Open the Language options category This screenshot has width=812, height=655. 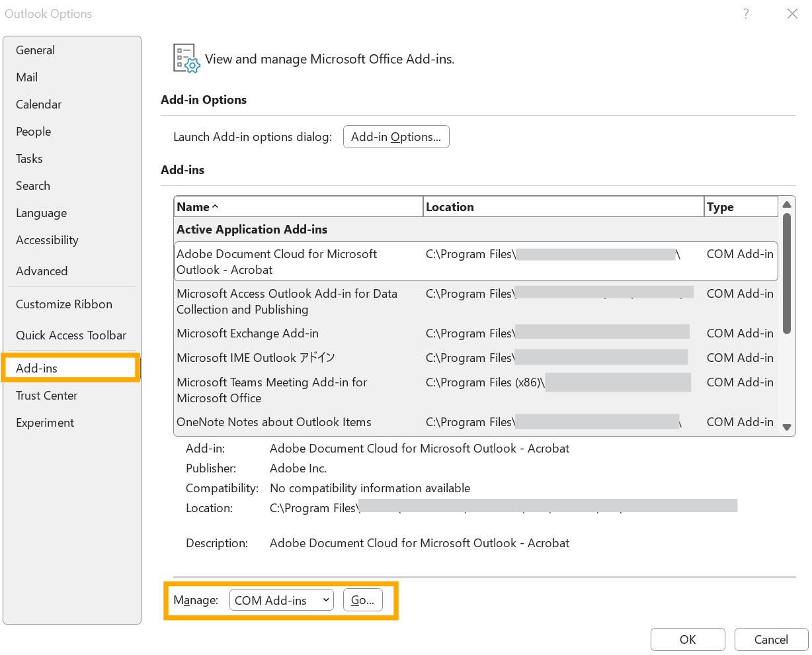click(72, 213)
